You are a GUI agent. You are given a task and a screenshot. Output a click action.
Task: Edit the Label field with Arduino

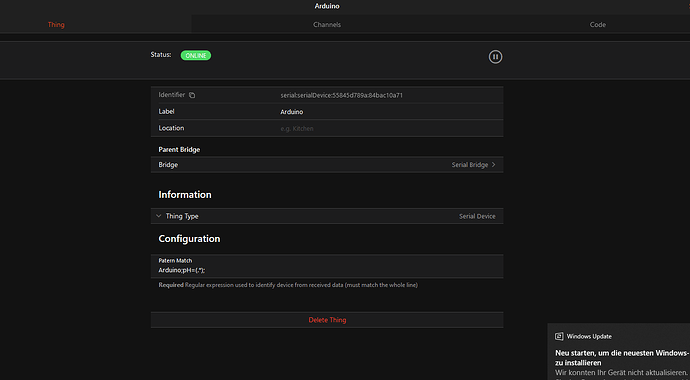pyautogui.click(x=327, y=112)
